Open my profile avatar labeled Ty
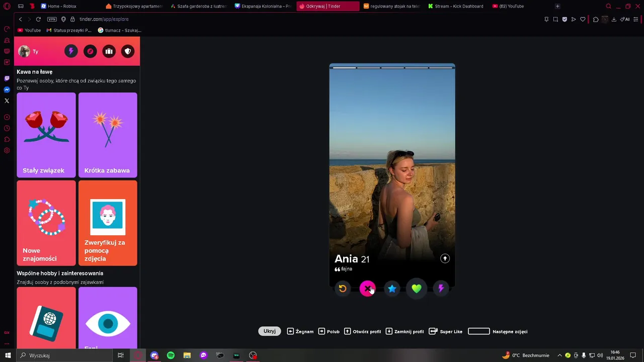Screen dimensions: 644x362 tap(28, 51)
